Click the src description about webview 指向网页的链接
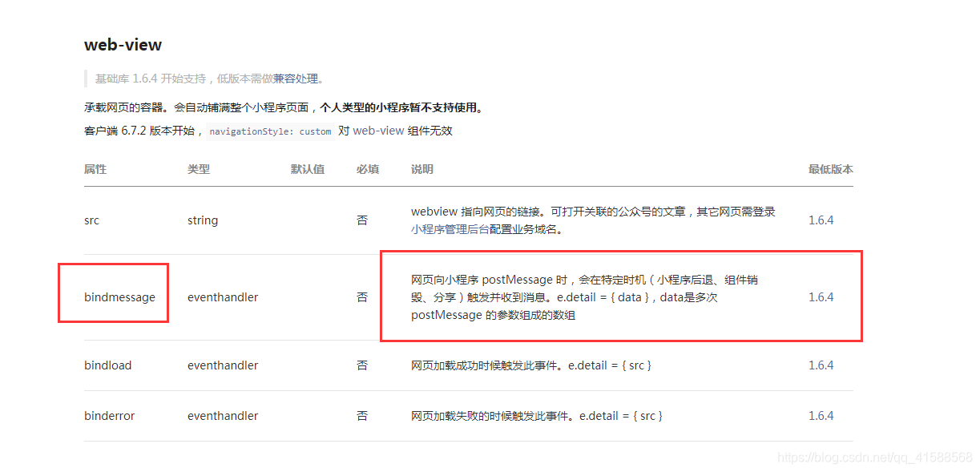This screenshot has width=980, height=472. tap(594, 220)
